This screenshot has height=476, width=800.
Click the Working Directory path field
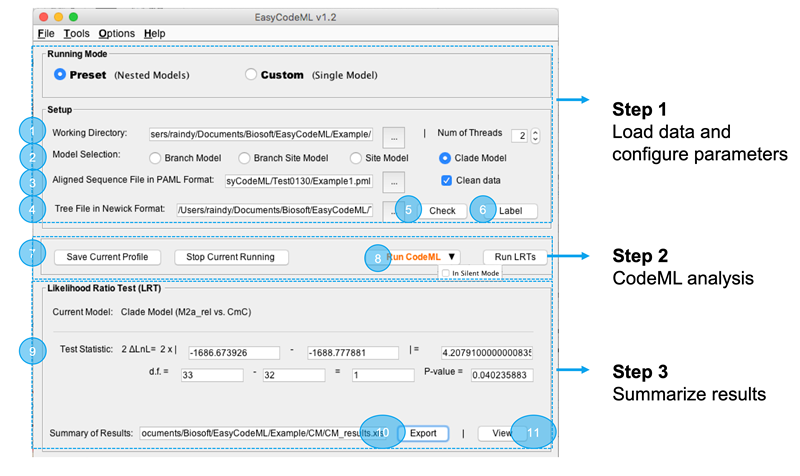click(x=261, y=134)
